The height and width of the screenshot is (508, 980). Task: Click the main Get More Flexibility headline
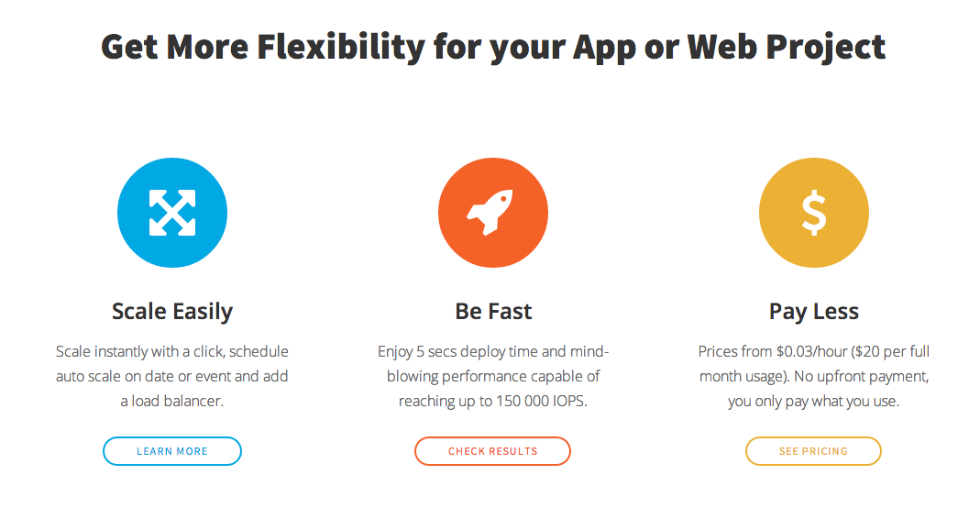click(x=493, y=46)
